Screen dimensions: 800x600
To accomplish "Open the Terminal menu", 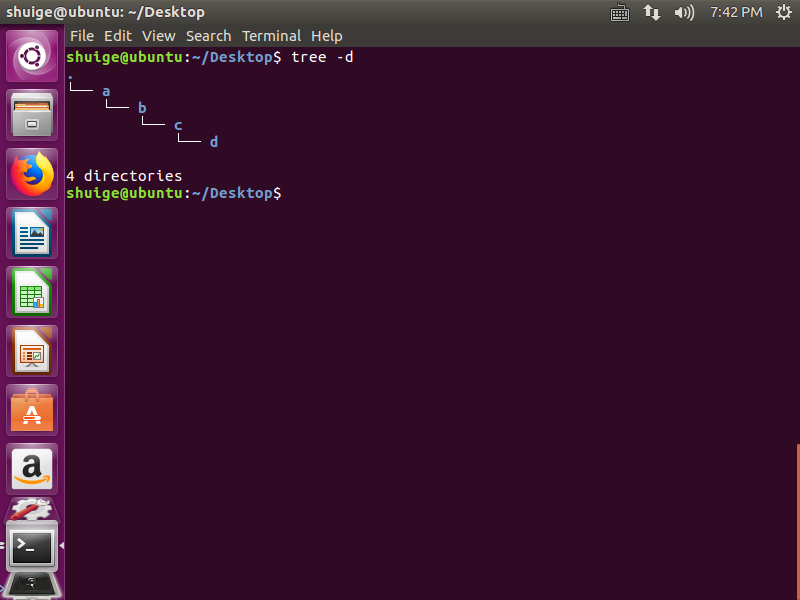I will (x=271, y=36).
